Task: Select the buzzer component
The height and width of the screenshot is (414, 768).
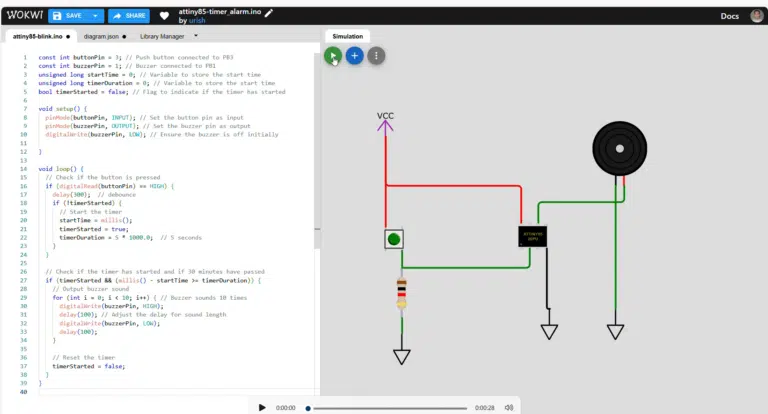Action: 620,149
